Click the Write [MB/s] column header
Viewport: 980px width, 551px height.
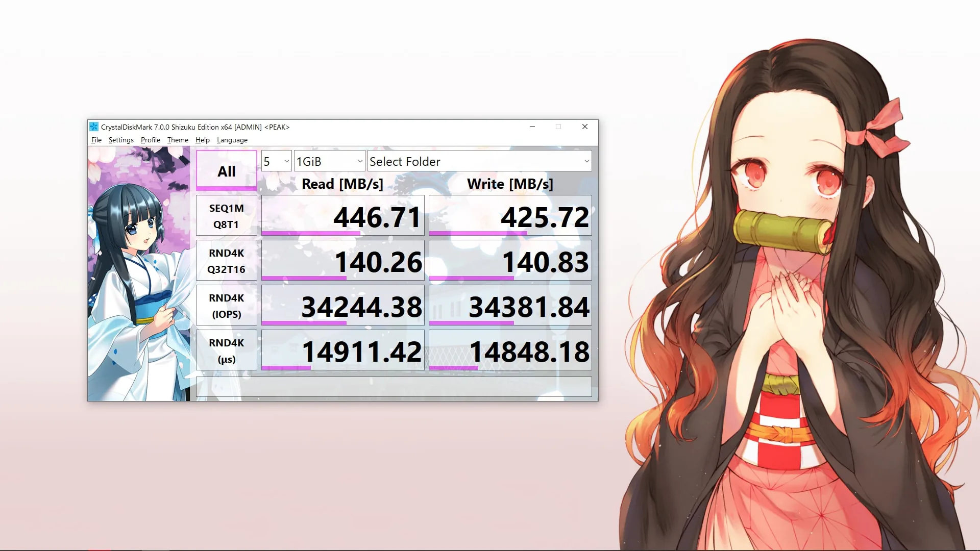510,184
